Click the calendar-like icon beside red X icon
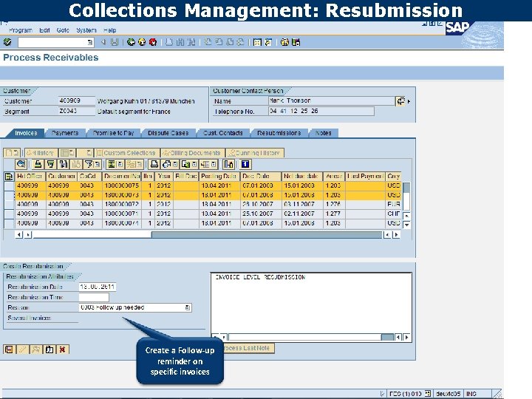This screenshot has width=532, height=399. point(50,349)
